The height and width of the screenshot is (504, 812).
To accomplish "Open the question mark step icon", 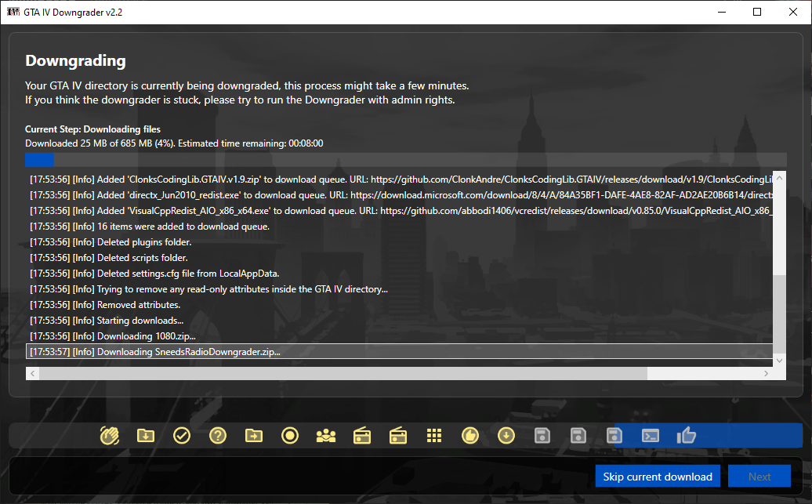I will 218,436.
